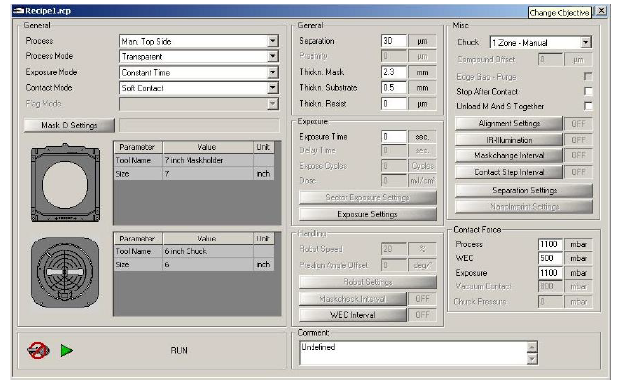Open Nanoimprint Settings
Screen dimensions: 624x385
pyautogui.click(x=524, y=207)
